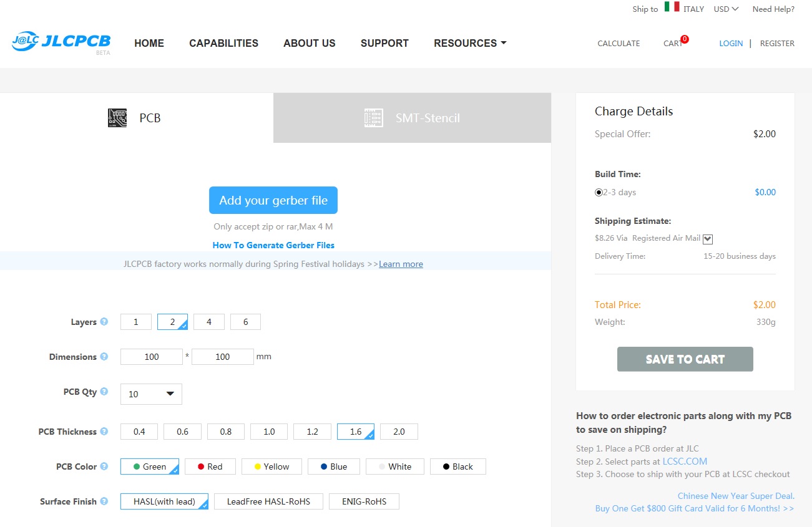The width and height of the screenshot is (812, 527).
Task: Click the LOGIN link
Action: [731, 43]
